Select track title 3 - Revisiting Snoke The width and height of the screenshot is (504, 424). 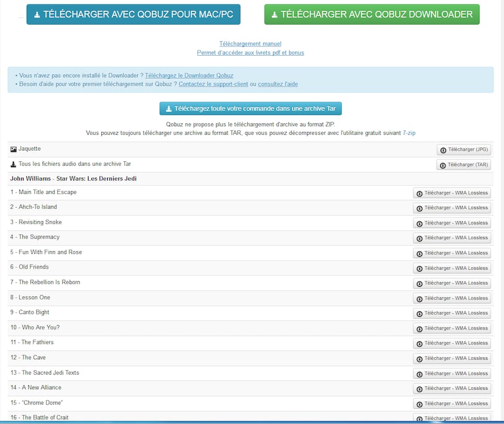(x=36, y=222)
